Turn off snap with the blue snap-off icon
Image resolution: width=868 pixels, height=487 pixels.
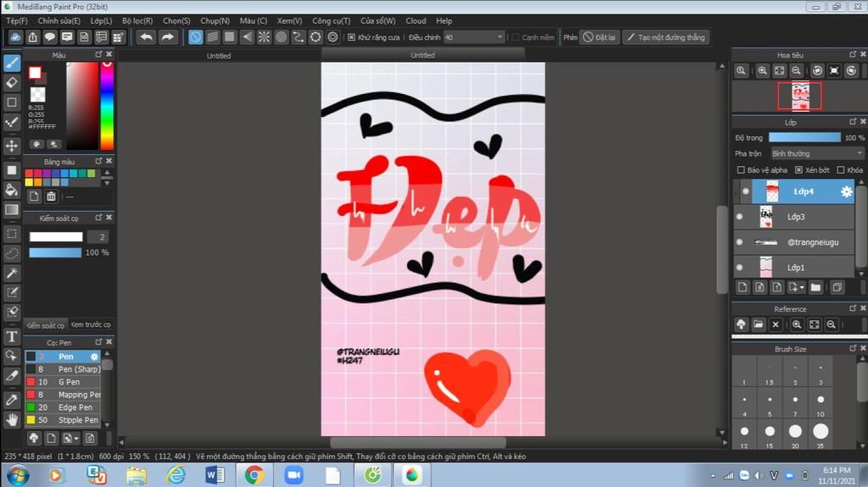coord(196,37)
